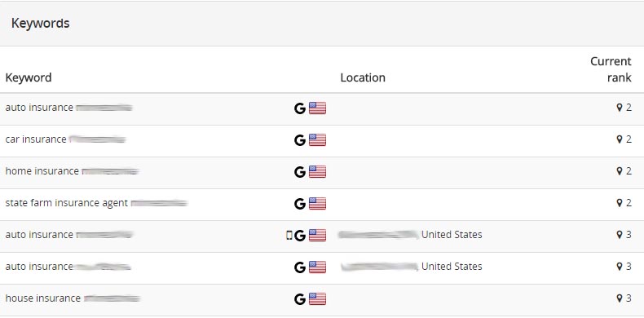Click map pin icon in state farm row
The image size is (644, 318).
coord(620,202)
